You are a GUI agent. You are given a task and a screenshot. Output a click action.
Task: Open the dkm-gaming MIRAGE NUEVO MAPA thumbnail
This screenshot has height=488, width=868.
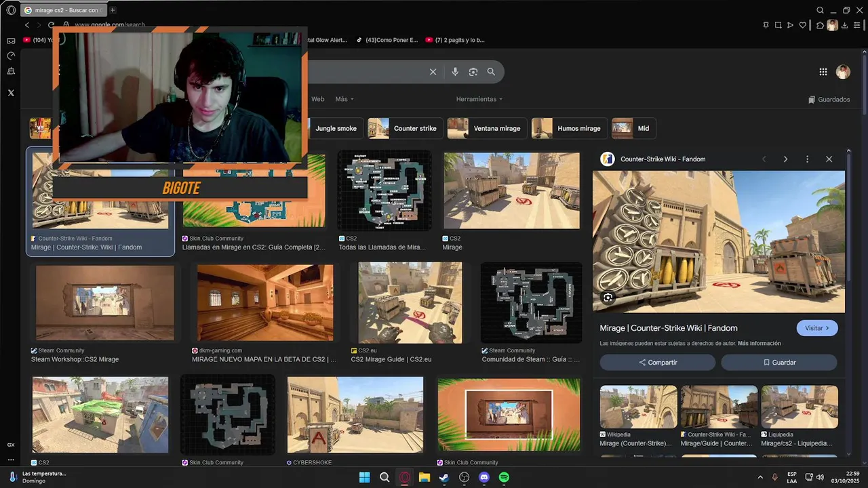pos(265,303)
